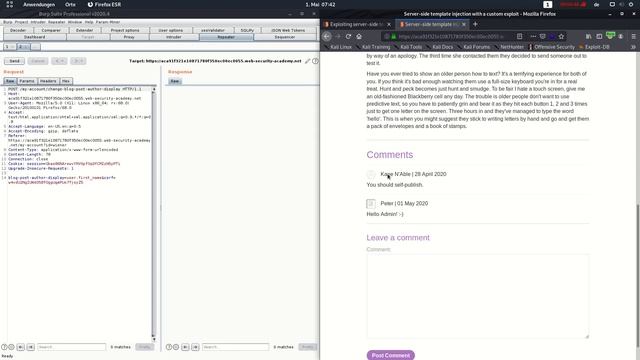Open response search help question-mark icon
The image size is (640, 360).
[x=169, y=347]
